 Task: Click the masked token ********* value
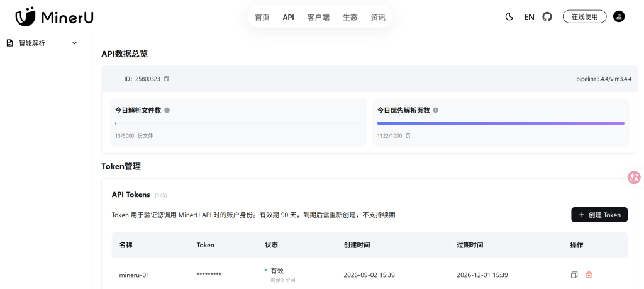pos(209,275)
